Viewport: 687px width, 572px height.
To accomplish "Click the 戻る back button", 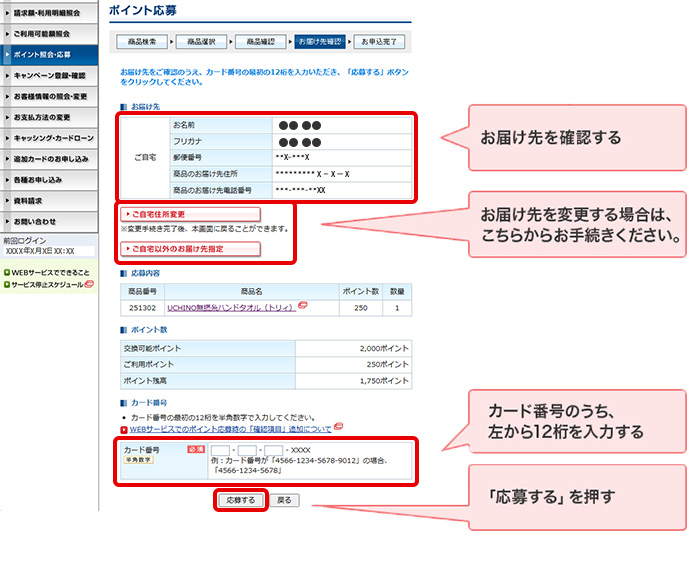I will (284, 499).
